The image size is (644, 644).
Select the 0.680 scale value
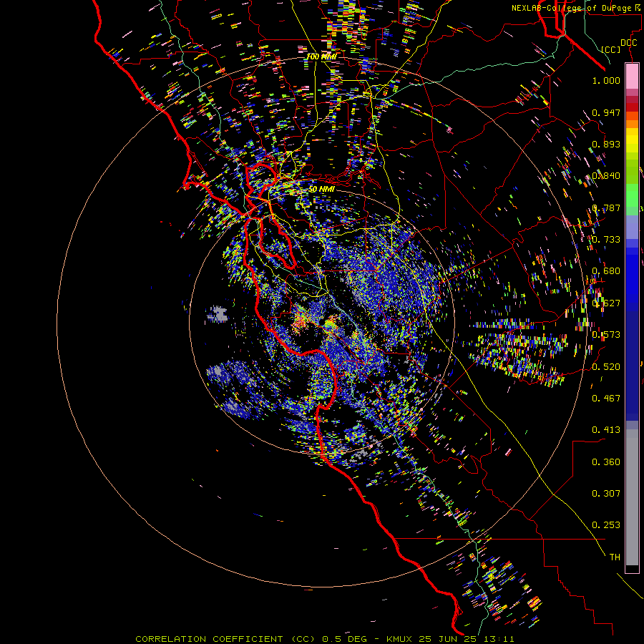coord(606,271)
